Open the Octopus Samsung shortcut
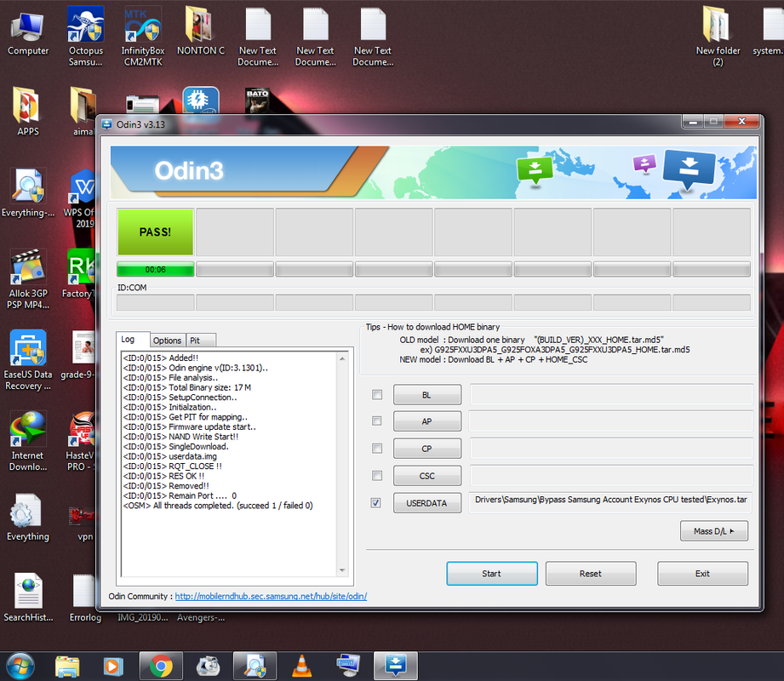784x681 pixels. pyautogui.click(x=85, y=36)
